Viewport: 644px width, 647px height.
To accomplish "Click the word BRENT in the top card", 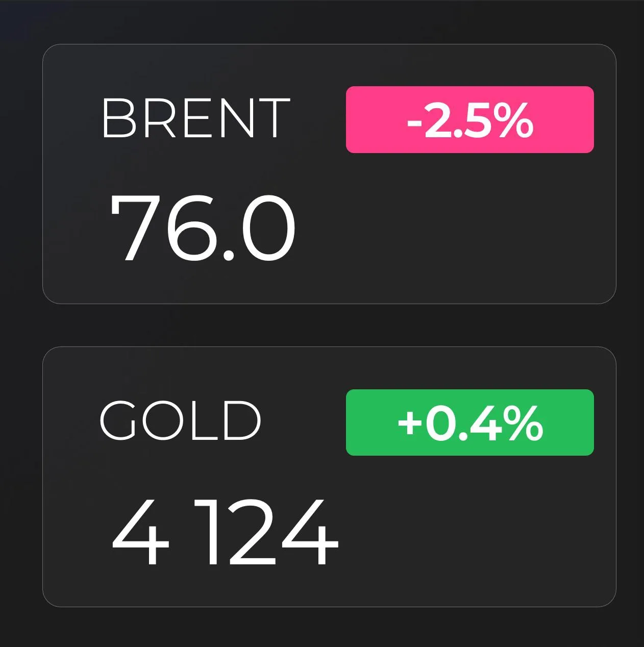I will coord(195,118).
